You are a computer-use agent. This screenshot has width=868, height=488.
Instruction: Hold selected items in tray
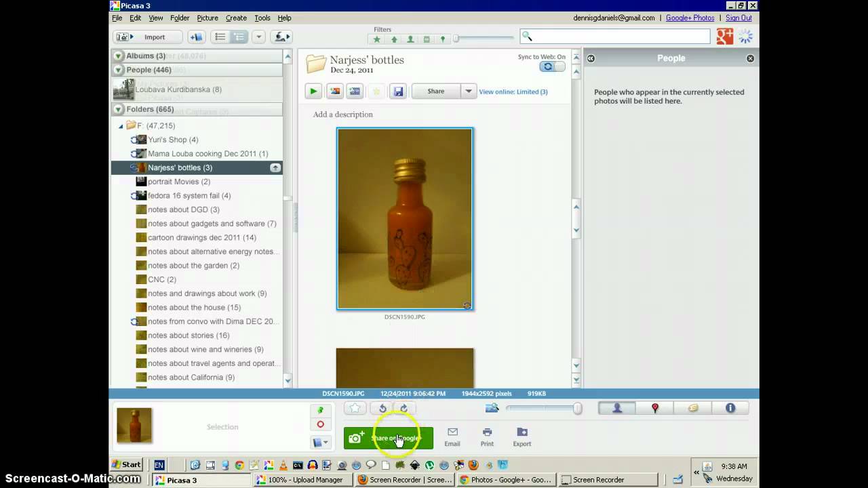click(x=321, y=410)
